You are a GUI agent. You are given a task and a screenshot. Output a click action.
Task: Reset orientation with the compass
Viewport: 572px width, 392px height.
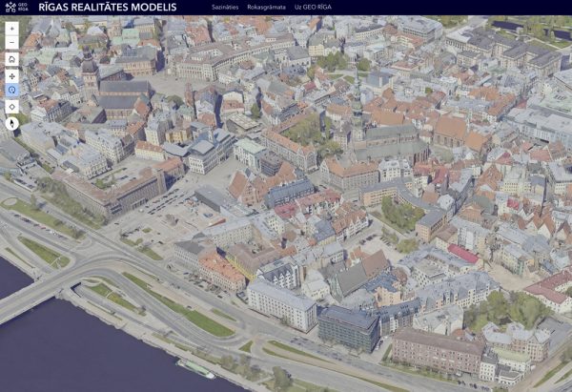tap(12, 123)
